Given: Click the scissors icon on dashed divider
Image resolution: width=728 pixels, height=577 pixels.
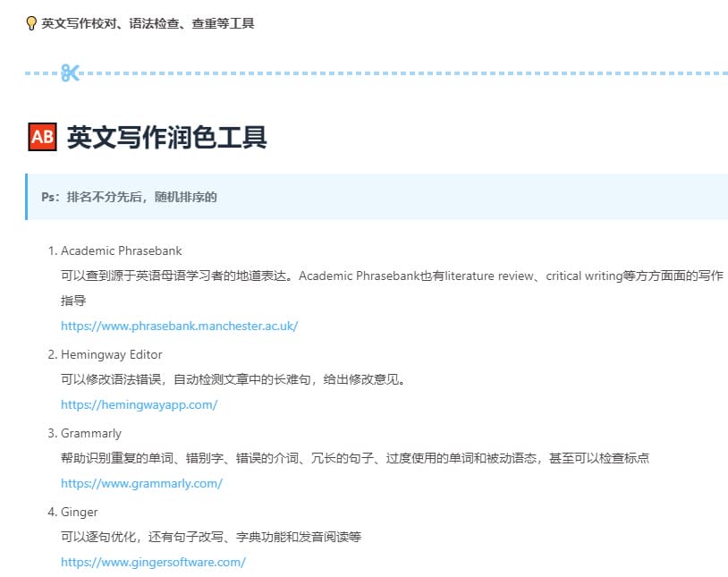Looking at the screenshot, I should (70, 73).
